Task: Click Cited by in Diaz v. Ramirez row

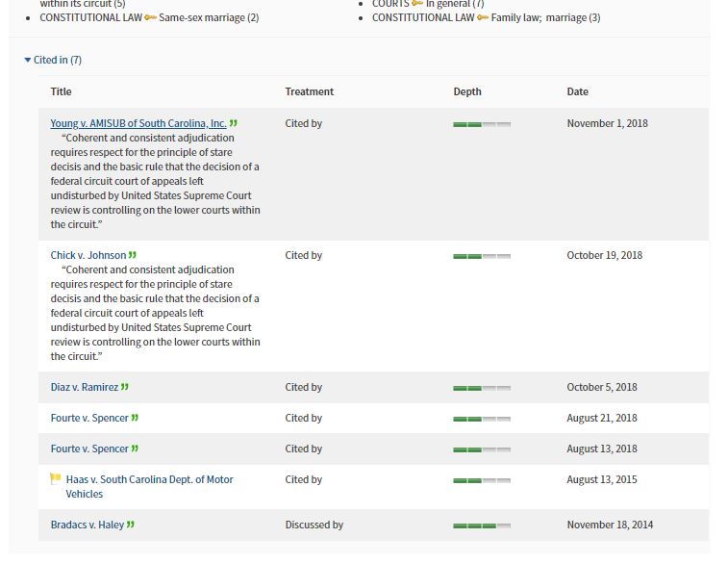Action: [304, 387]
